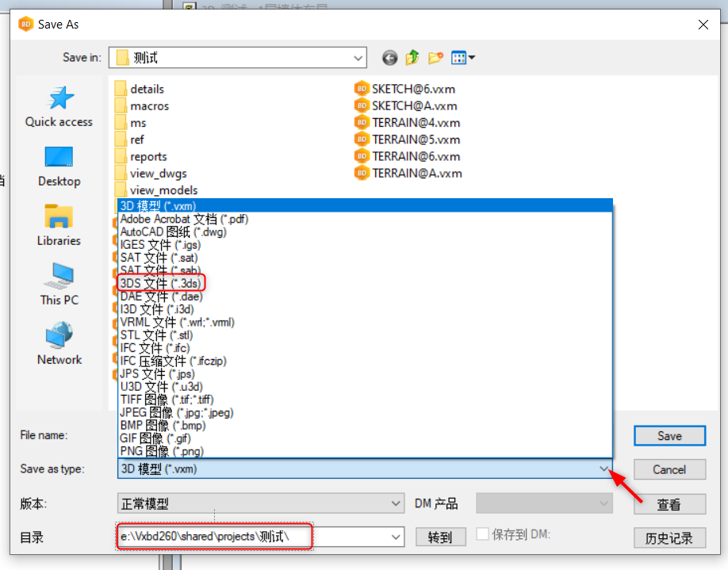Choose AutoCAD 图纸 (*.dwg) type

coord(365,231)
